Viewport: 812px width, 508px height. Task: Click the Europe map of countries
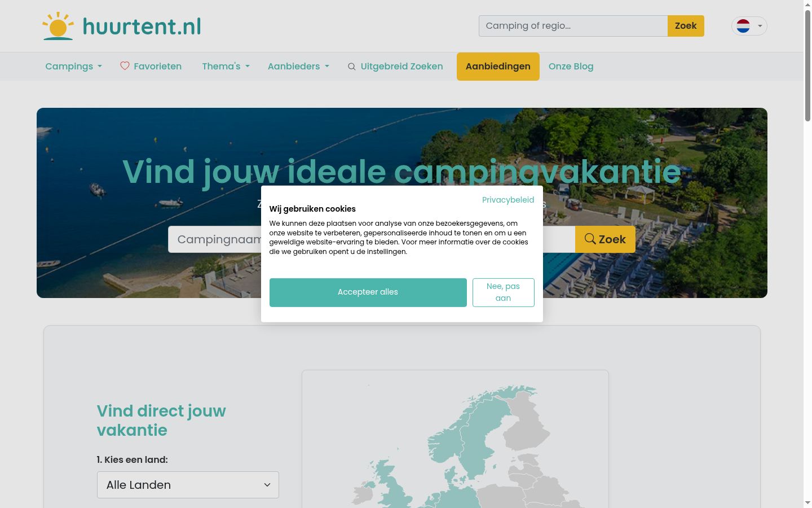[455, 439]
